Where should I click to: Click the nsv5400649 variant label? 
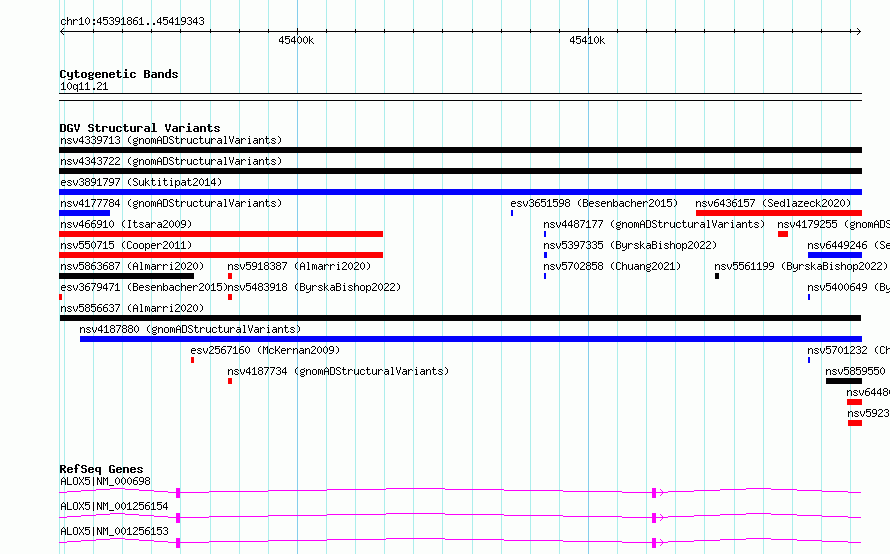click(x=849, y=287)
